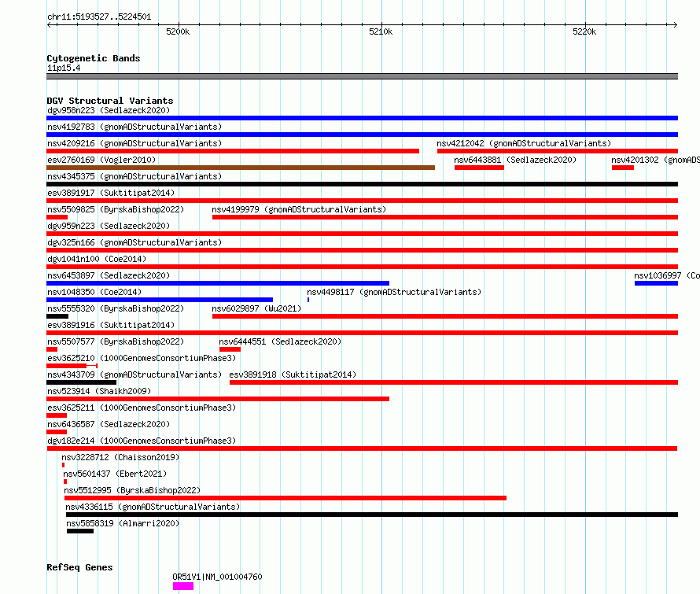700x594 pixels.
Task: Open nsv1048350 (Coe2014) label
Action: pyautogui.click(x=94, y=292)
